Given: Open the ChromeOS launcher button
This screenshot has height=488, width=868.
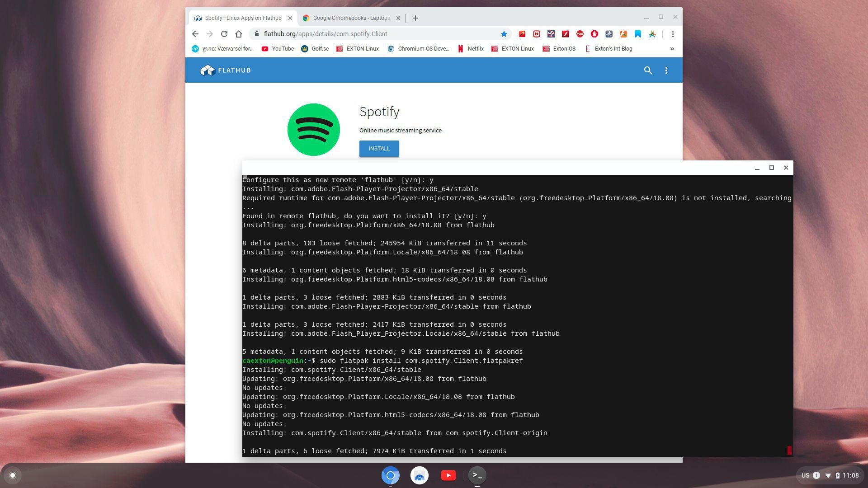Looking at the screenshot, I should click(13, 475).
